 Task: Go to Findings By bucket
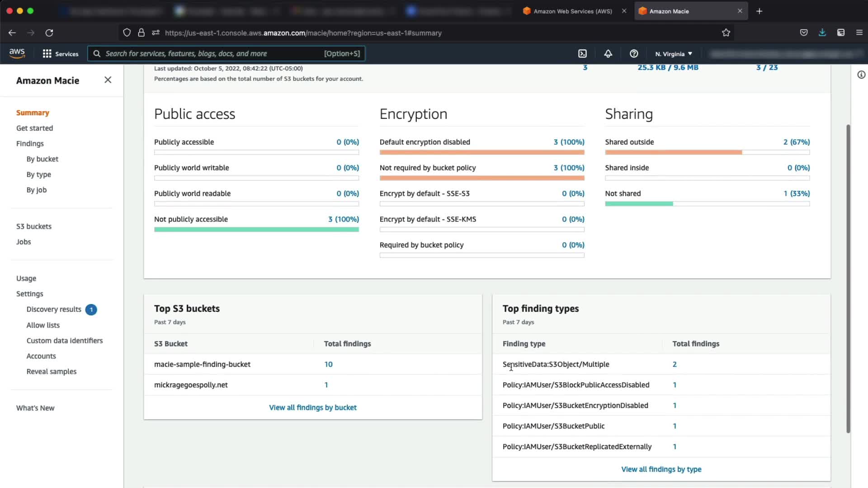[x=42, y=159]
